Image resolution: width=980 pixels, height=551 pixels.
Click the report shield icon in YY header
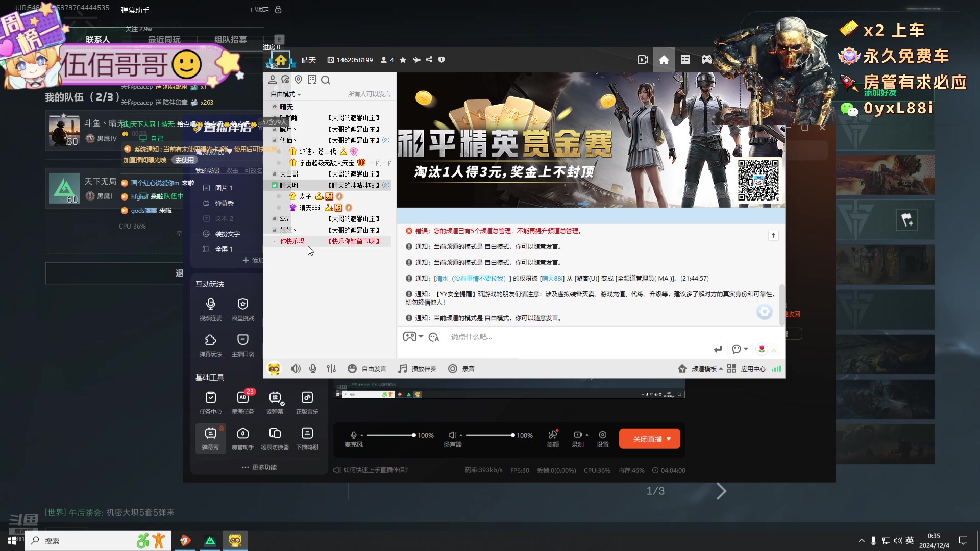(442, 60)
